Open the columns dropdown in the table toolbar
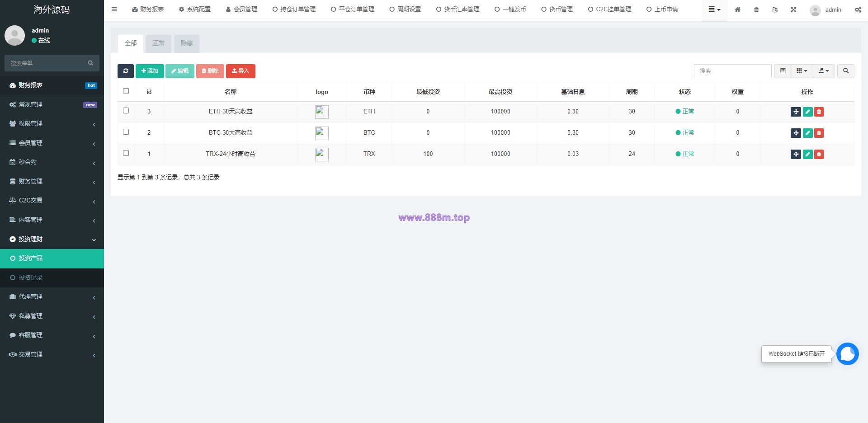The width and height of the screenshot is (868, 423). pos(802,71)
